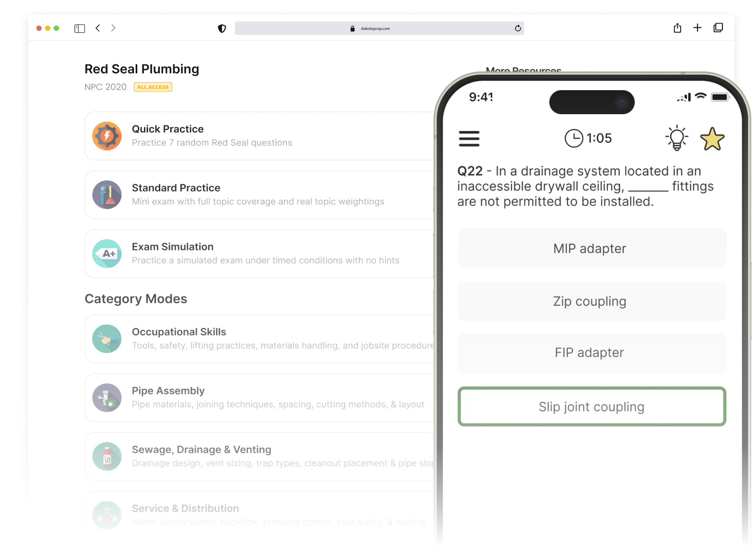Tap the hint lightbulb icon on the phone
The image size is (756, 547).
point(677,138)
